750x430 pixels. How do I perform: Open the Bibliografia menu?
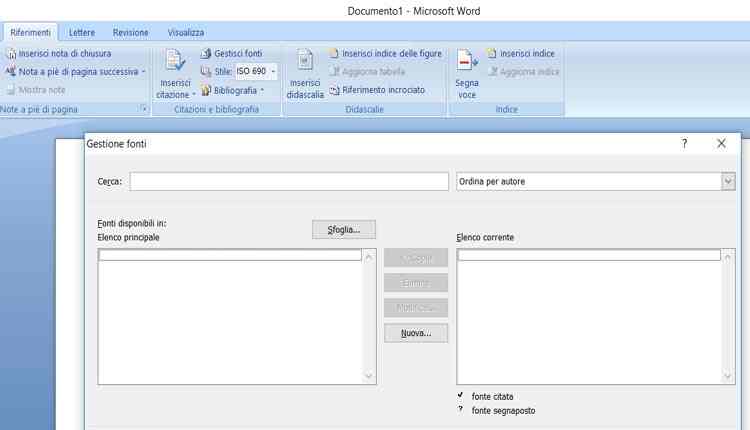tap(232, 90)
